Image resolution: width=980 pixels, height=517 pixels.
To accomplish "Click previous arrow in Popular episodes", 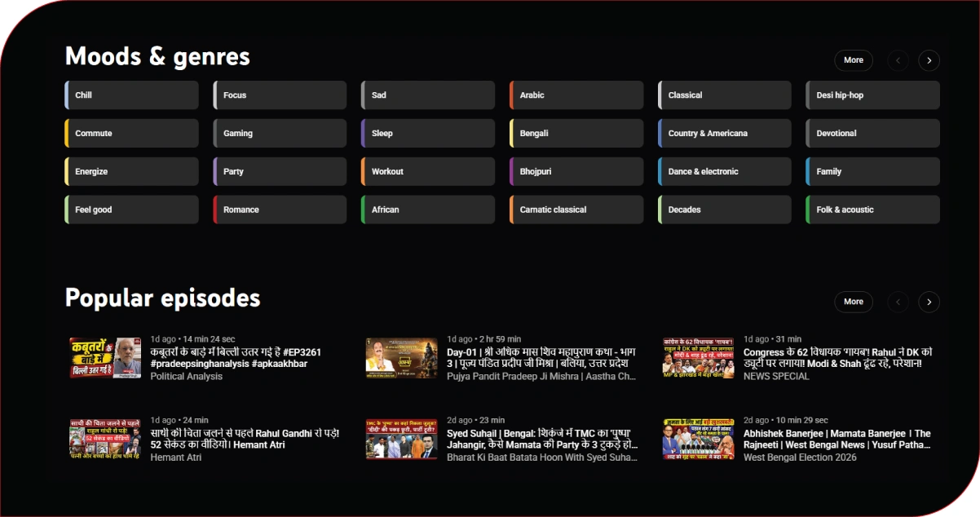I will pos(898,302).
